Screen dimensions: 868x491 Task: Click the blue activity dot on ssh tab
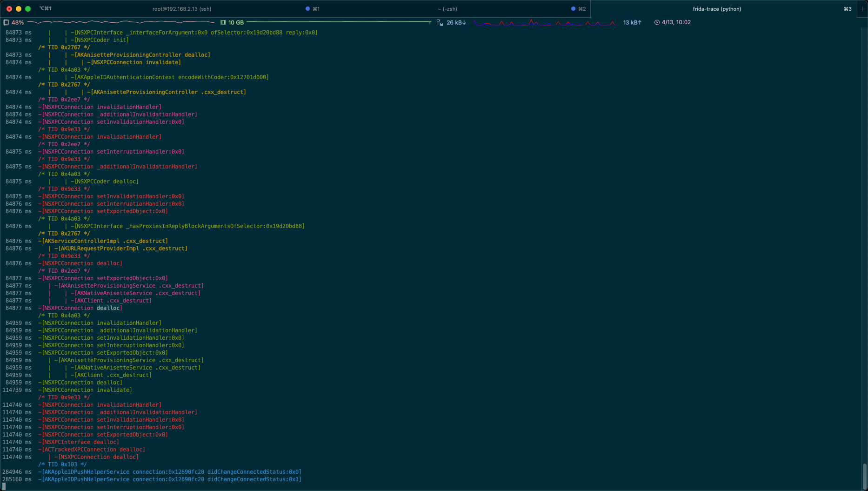click(x=307, y=9)
